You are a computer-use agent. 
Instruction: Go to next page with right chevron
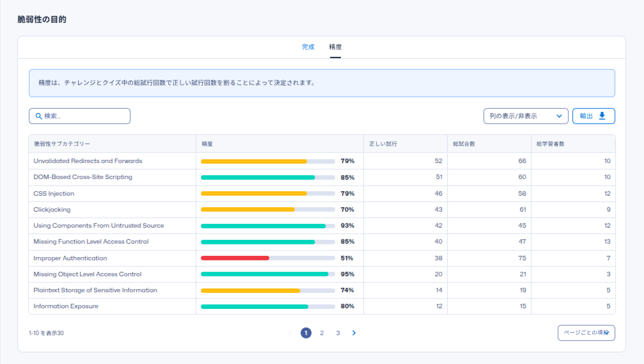tap(354, 333)
